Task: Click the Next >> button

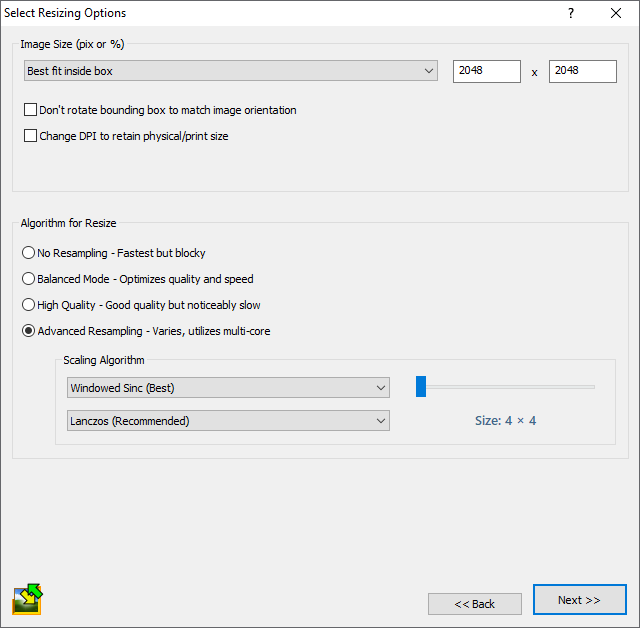Action: pyautogui.click(x=579, y=600)
